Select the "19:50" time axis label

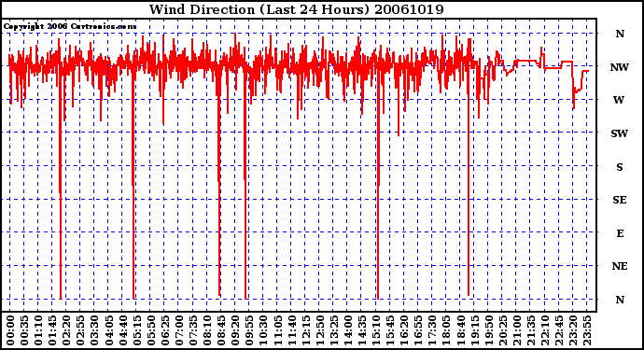(x=488, y=330)
